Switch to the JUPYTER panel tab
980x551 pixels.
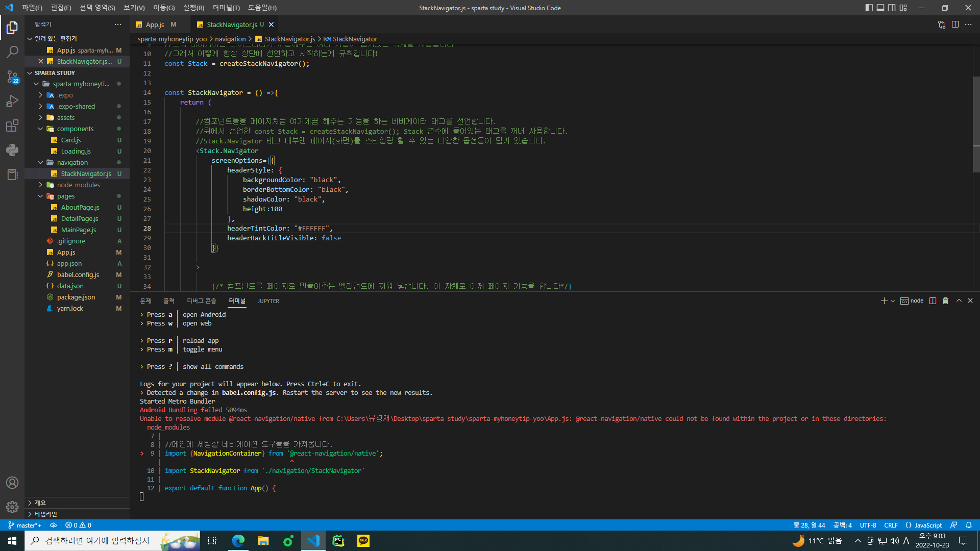click(x=268, y=301)
